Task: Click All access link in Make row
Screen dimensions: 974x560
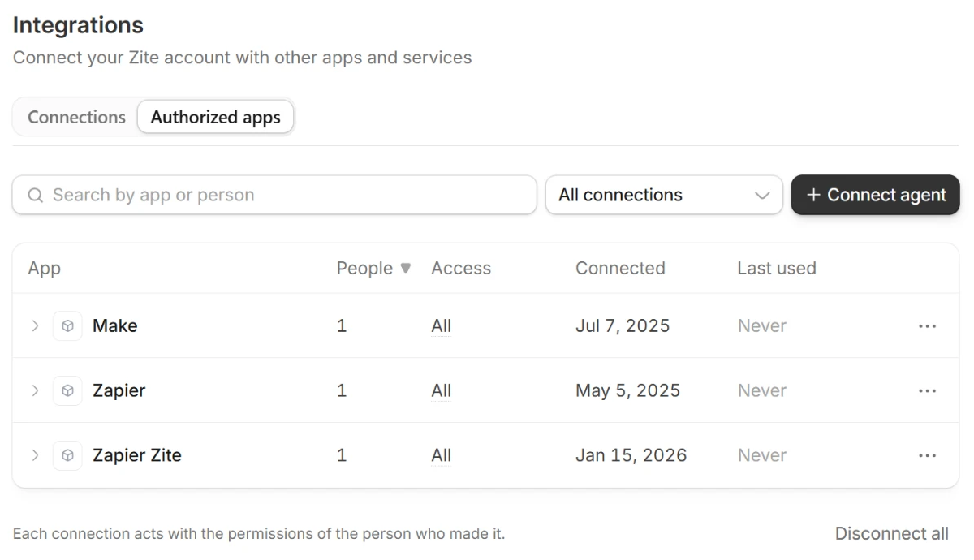Action: pos(441,325)
